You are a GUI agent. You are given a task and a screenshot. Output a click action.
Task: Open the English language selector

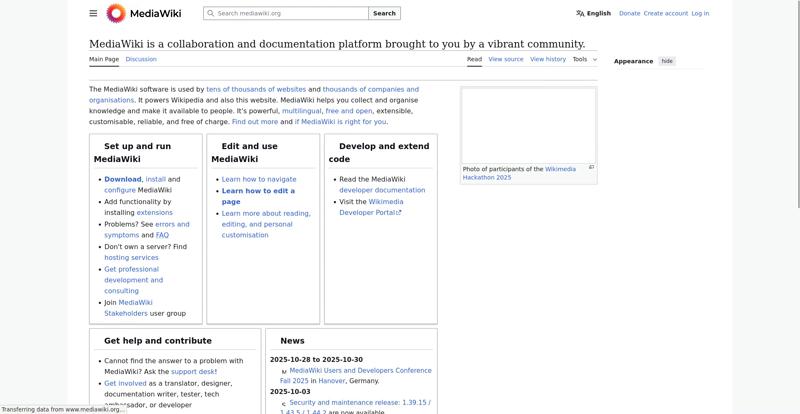coord(593,13)
